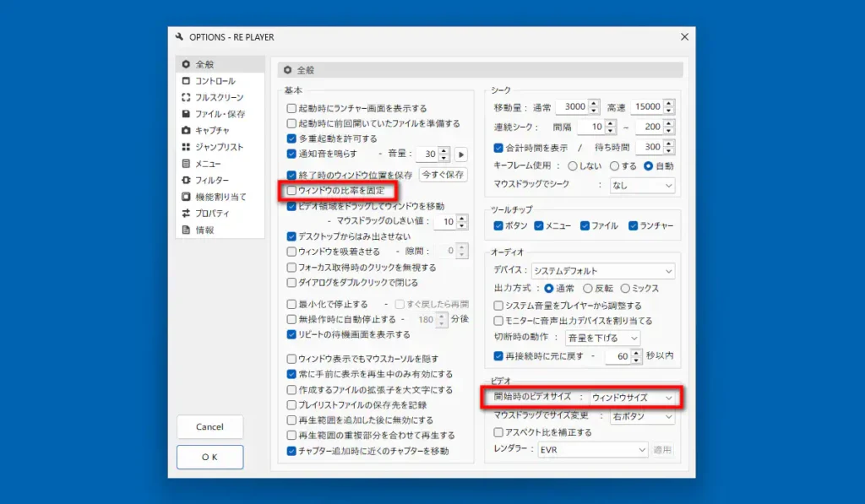The image size is (865, 504).
Task: Select the フルスクリーン section icon
Action: click(x=188, y=97)
